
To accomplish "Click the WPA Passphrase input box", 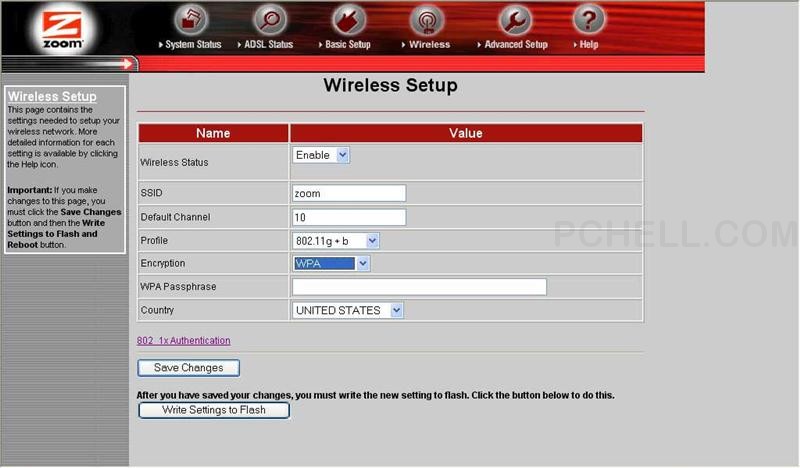I will click(x=419, y=287).
